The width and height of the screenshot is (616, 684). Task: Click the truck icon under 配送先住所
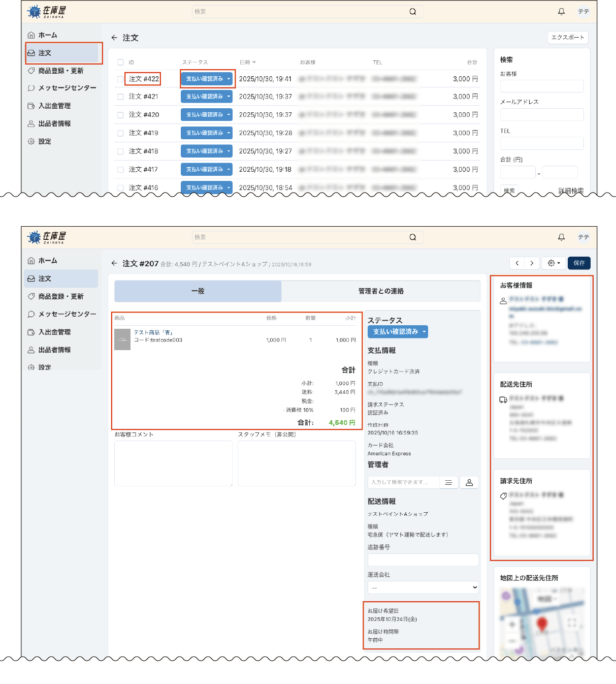pyautogui.click(x=503, y=400)
